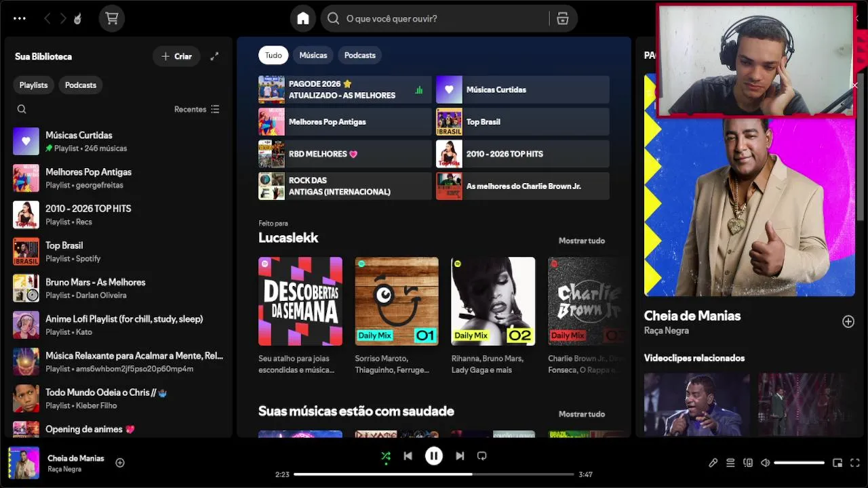Select the Músicas filter tab
Image resolution: width=868 pixels, height=488 pixels.
(x=313, y=56)
